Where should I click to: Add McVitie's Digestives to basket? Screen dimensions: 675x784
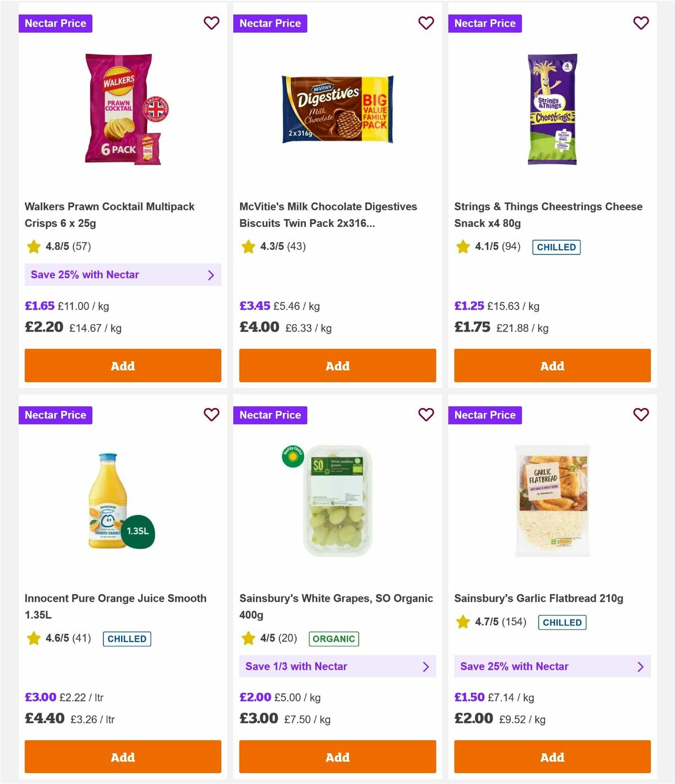coord(337,365)
